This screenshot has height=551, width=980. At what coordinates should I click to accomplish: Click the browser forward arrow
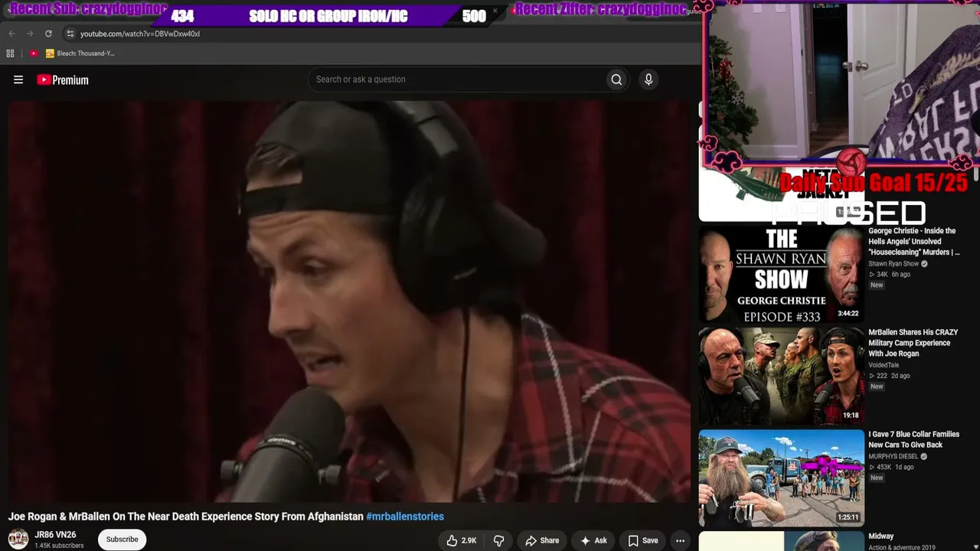(30, 34)
